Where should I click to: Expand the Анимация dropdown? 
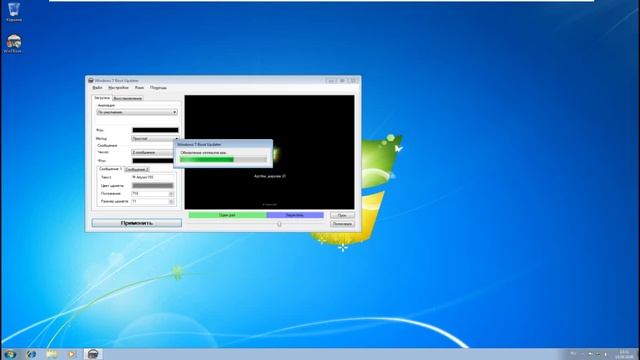(137, 112)
